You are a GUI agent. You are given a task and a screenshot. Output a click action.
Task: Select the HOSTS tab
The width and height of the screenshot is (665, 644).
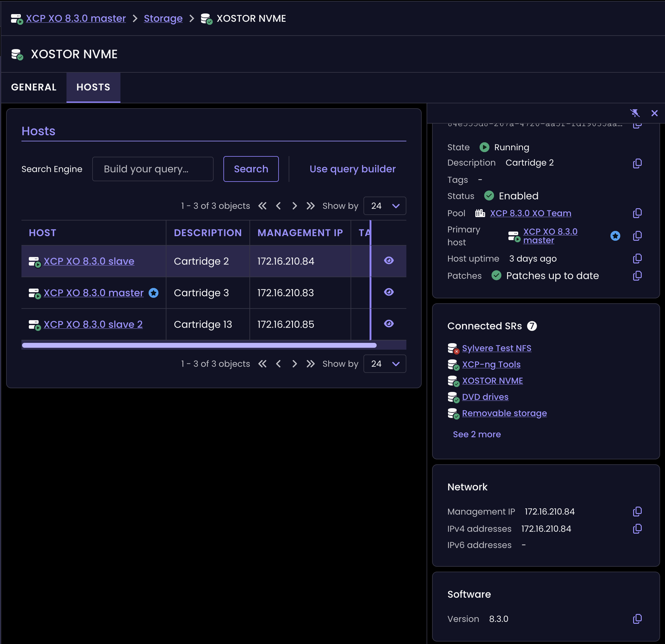93,87
